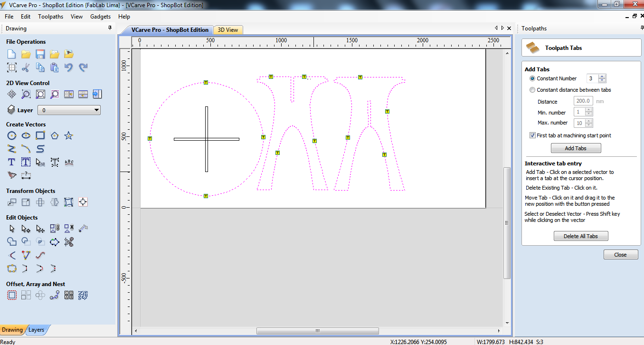Select the Draw Ellipse tool
Screen dimensions: 644x345
(x=26, y=136)
